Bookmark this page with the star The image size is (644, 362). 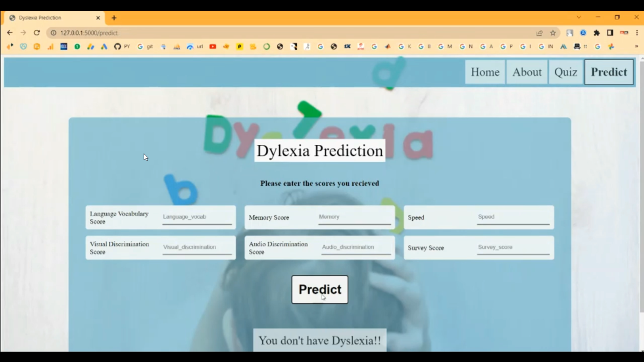click(x=553, y=33)
